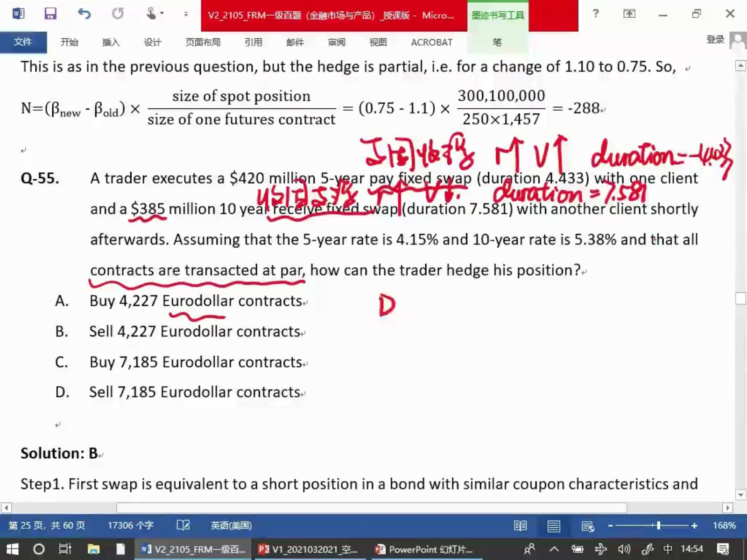Switch to the ACROBAT tab
Viewport: 747px width, 560px height.
(431, 42)
